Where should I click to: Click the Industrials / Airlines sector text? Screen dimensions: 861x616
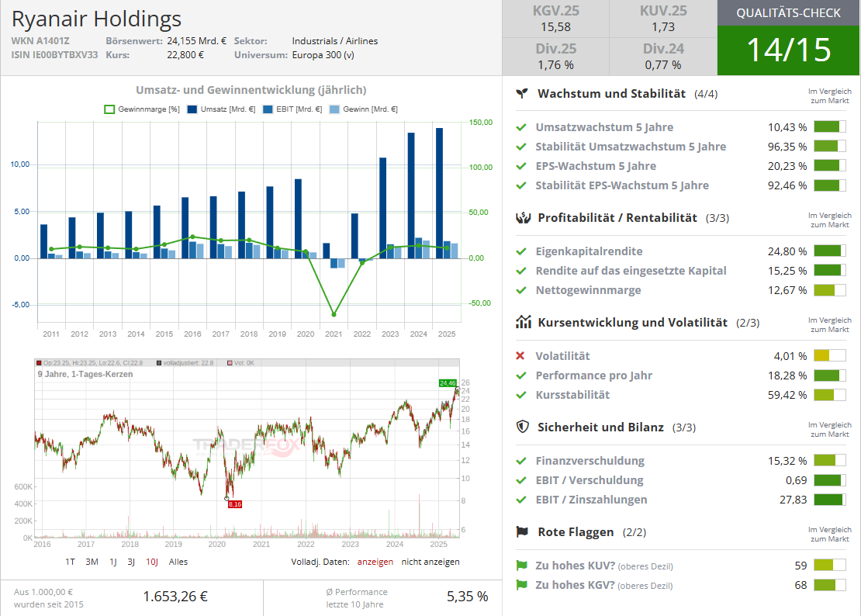(335, 41)
